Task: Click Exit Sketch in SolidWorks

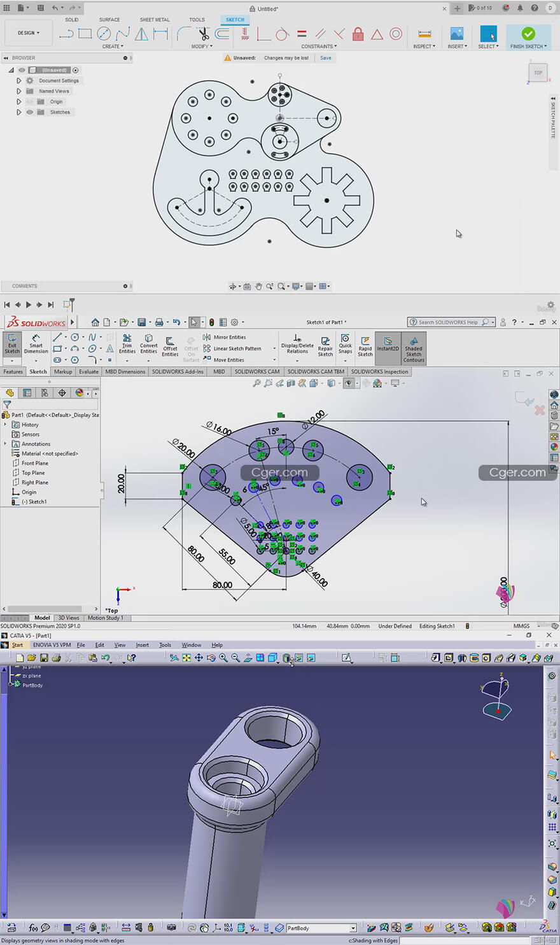Action: click(12, 343)
